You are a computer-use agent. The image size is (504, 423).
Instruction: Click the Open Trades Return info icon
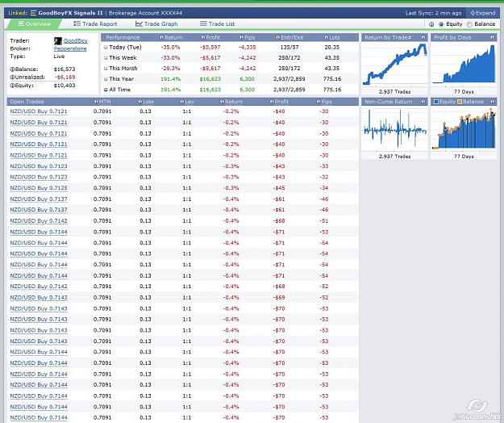coord(222,102)
